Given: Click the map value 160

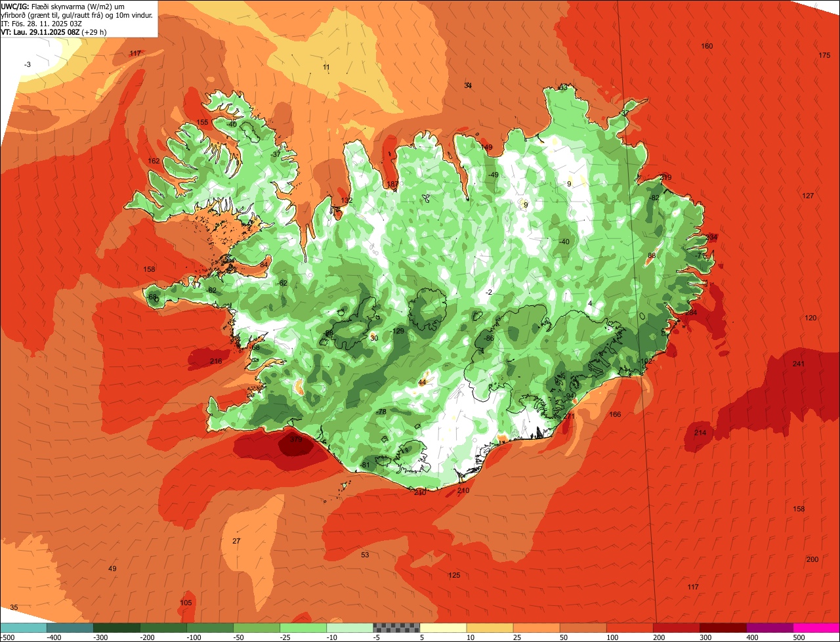Looking at the screenshot, I should pos(707,46).
